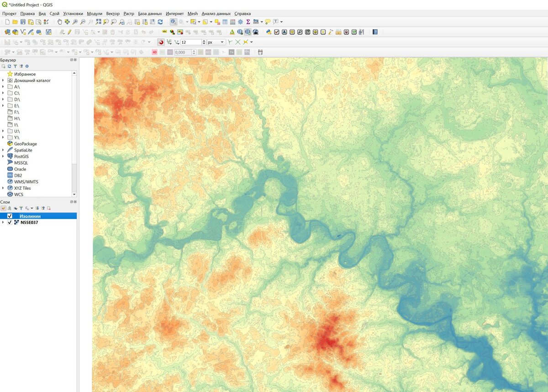Expand the N55E037 layer legend
Image resolution: width=548 pixels, height=392 pixels.
point(3,222)
